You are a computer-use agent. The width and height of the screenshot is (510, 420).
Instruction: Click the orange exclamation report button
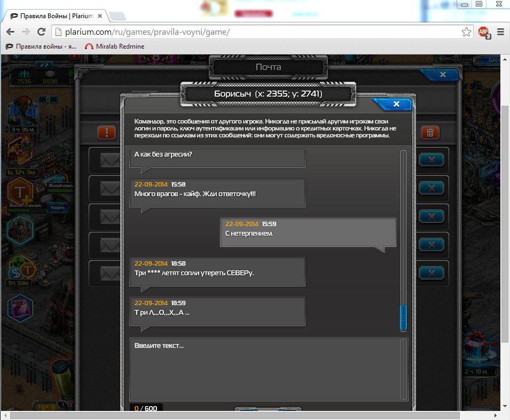click(107, 133)
